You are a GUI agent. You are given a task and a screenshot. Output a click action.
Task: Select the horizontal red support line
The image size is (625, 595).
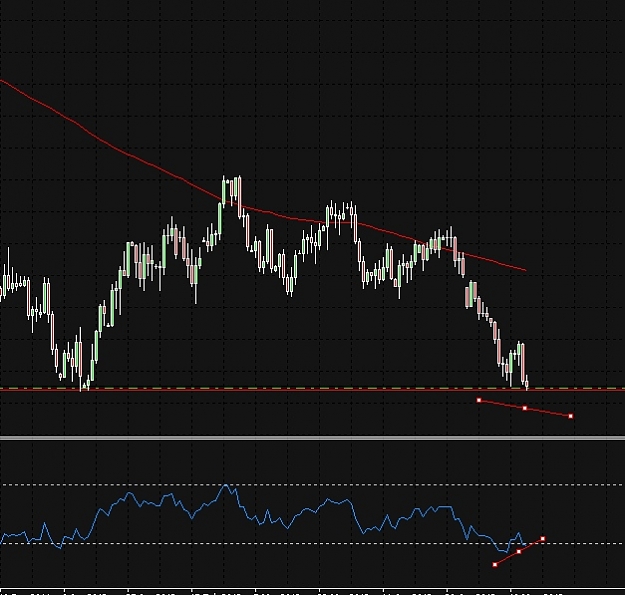[x=312, y=391]
